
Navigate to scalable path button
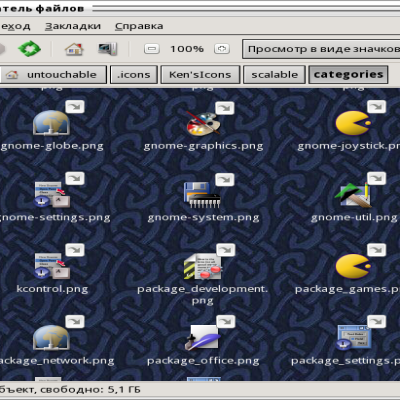(x=274, y=74)
